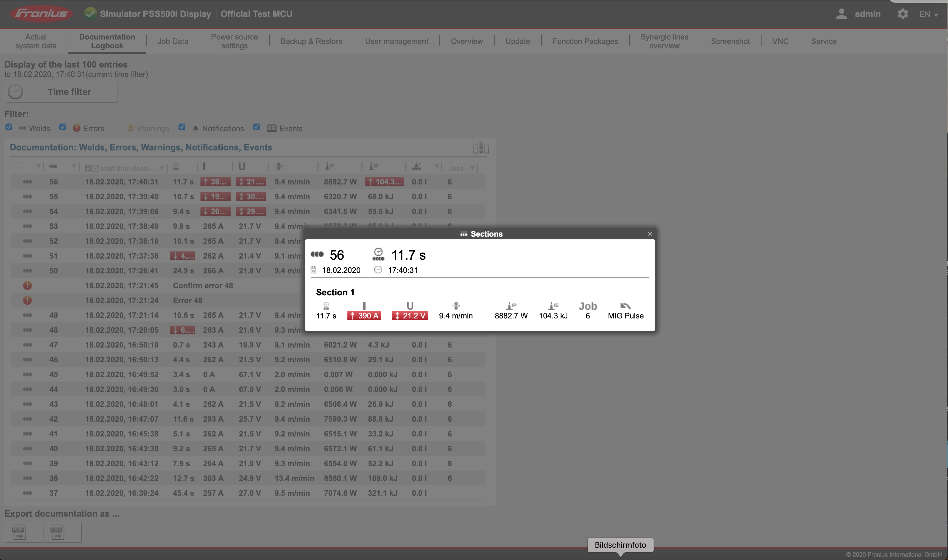
Task: Click the weld sections icon beside entry 56
Action: click(27, 181)
